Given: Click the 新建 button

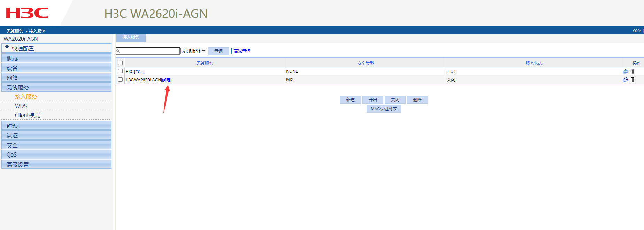Looking at the screenshot, I should (351, 100).
